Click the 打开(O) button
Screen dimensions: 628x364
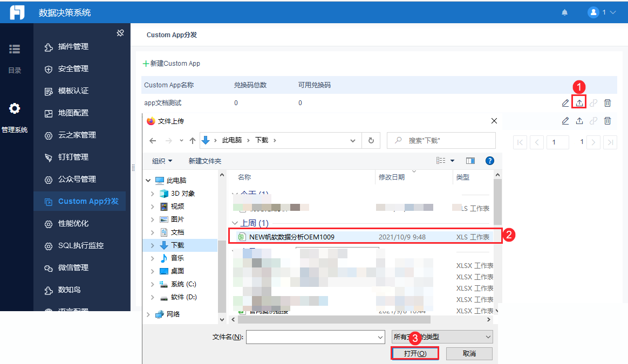[x=415, y=353]
